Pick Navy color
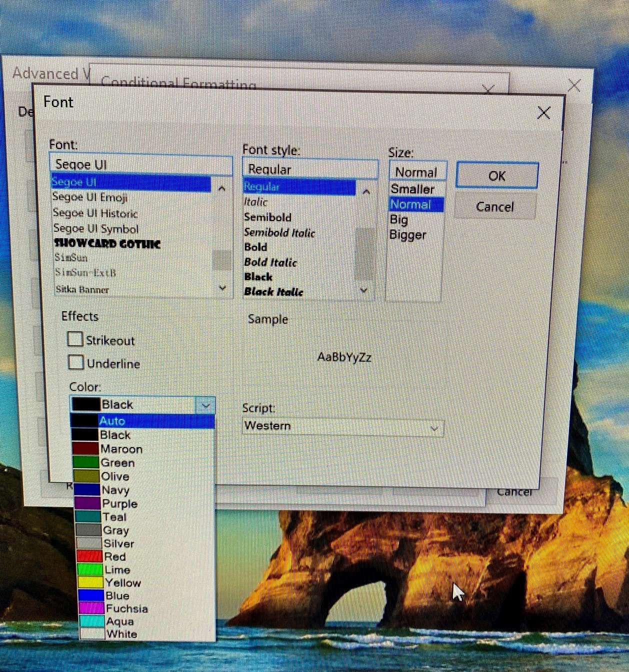Image resolution: width=629 pixels, height=672 pixels. 145,490
